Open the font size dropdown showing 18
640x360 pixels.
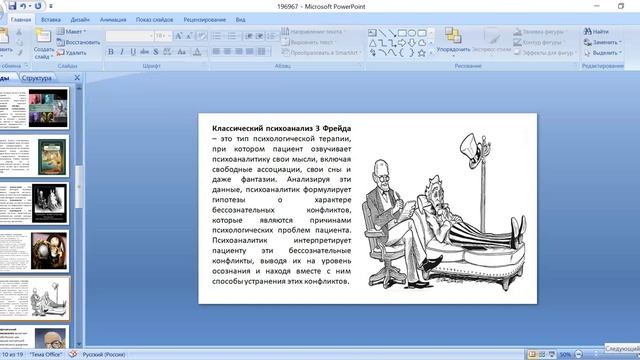pos(163,36)
